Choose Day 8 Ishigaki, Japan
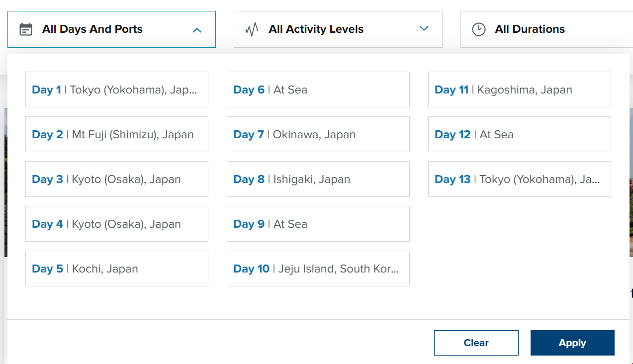The image size is (633, 364). click(x=318, y=179)
